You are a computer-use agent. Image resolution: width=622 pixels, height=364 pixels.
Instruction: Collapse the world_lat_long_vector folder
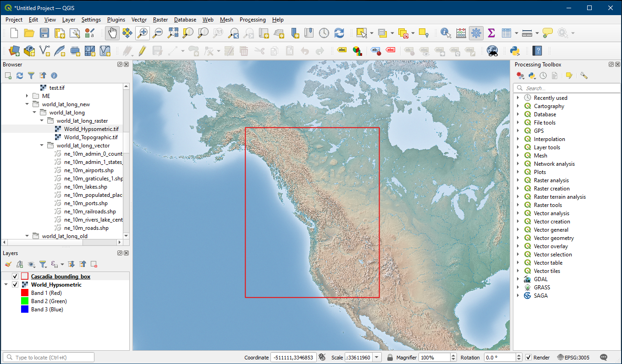42,146
